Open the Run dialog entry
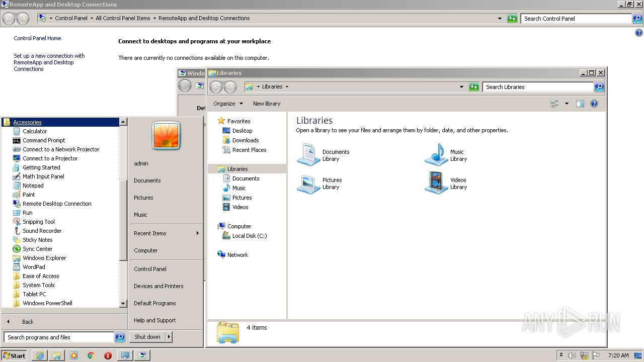 27,213
